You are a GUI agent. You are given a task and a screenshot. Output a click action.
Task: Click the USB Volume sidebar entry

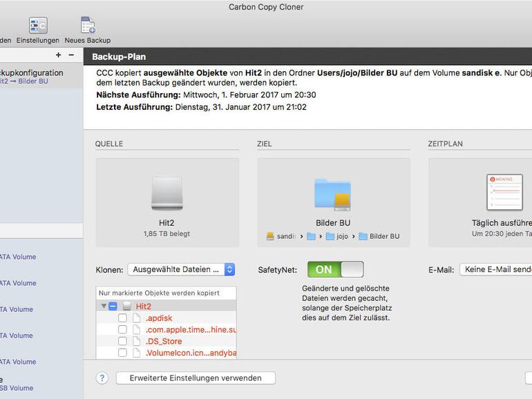tap(17, 388)
